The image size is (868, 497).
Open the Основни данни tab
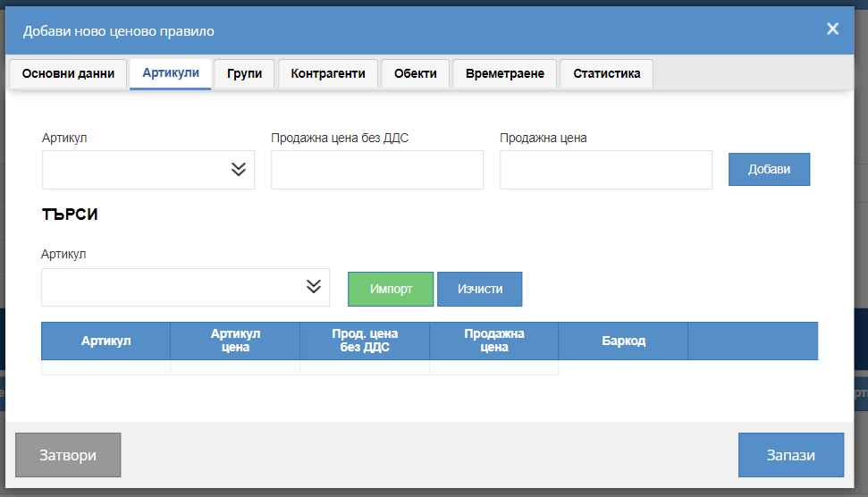click(x=68, y=73)
